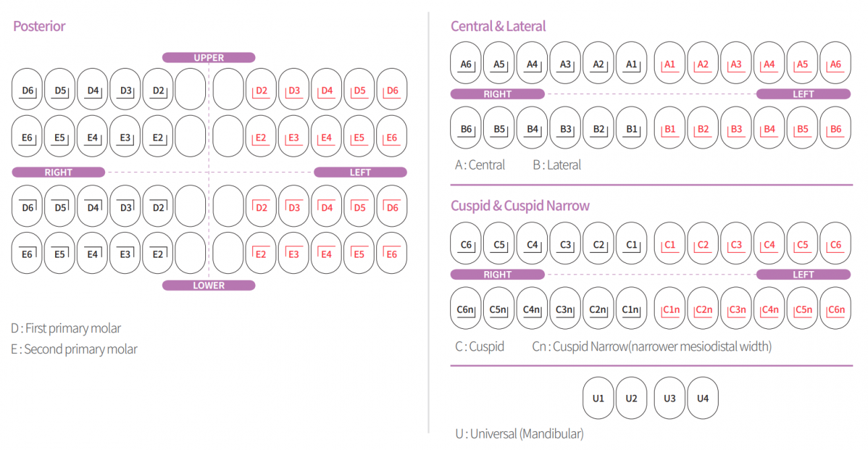The width and height of the screenshot is (868, 450).
Task: Select the lower left red D4 molar
Action: tap(326, 207)
